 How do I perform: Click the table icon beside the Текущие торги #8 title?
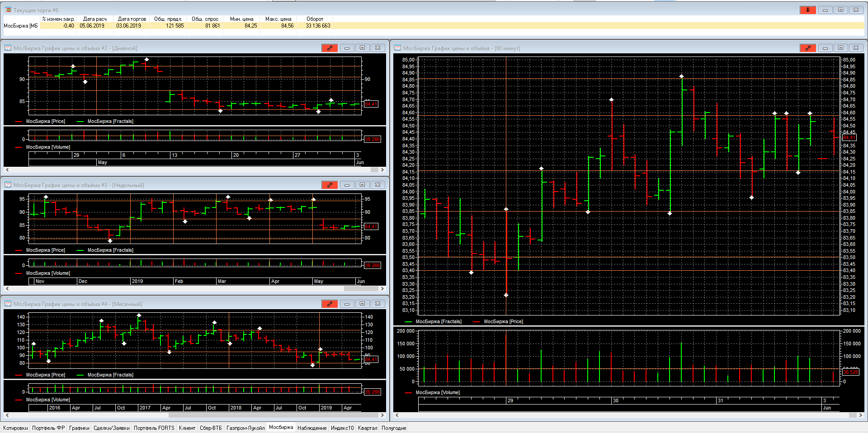coord(8,10)
